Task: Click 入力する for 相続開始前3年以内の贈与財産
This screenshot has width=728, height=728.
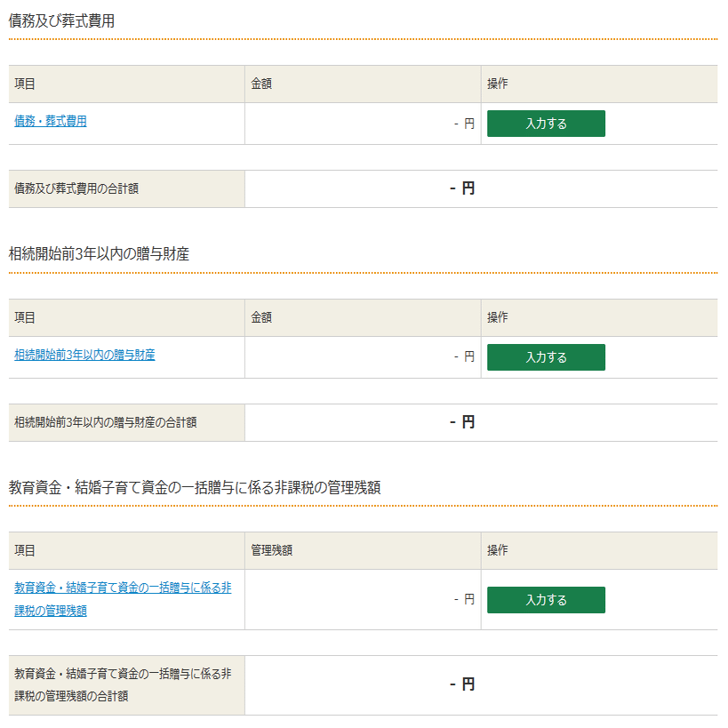Action: [546, 357]
